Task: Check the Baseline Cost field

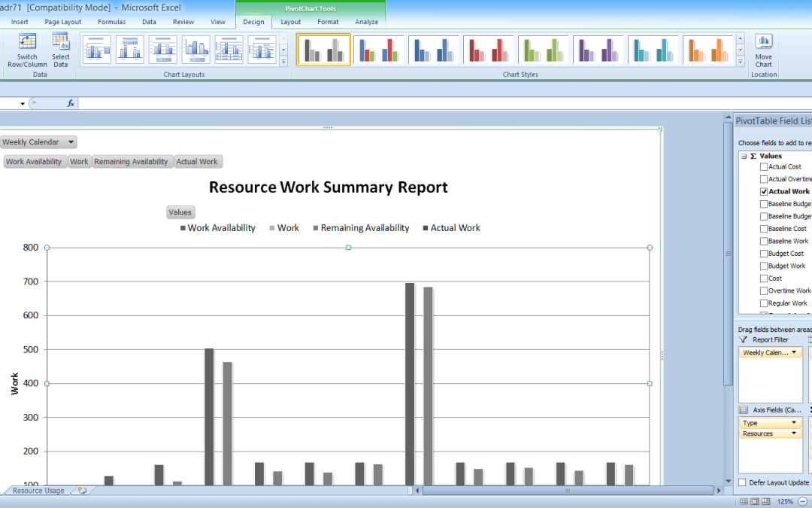Action: 764,229
